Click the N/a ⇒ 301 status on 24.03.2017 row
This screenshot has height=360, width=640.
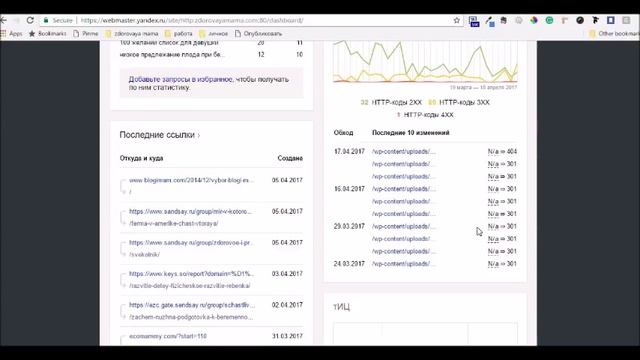click(502, 264)
